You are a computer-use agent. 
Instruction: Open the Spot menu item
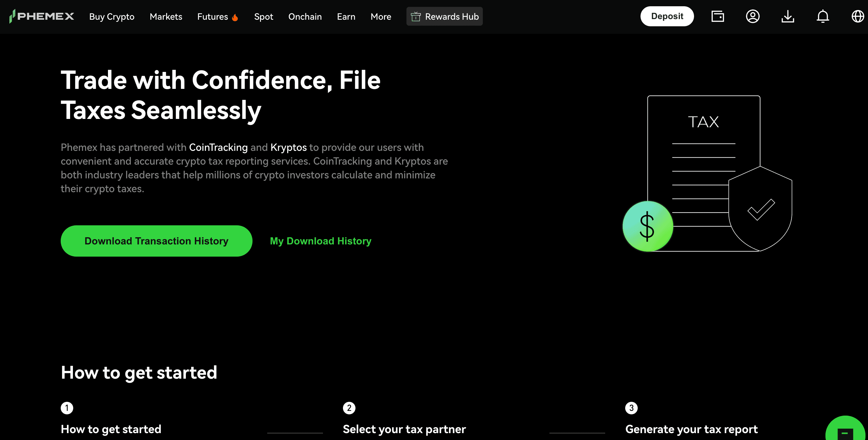[263, 17]
